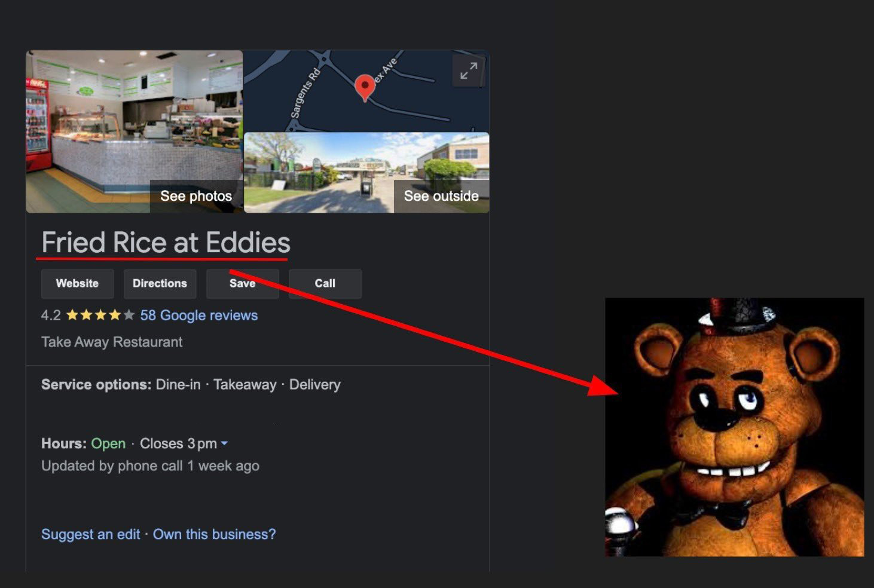Image resolution: width=874 pixels, height=588 pixels.
Task: Get Directions to the restaurant
Action: coord(160,283)
